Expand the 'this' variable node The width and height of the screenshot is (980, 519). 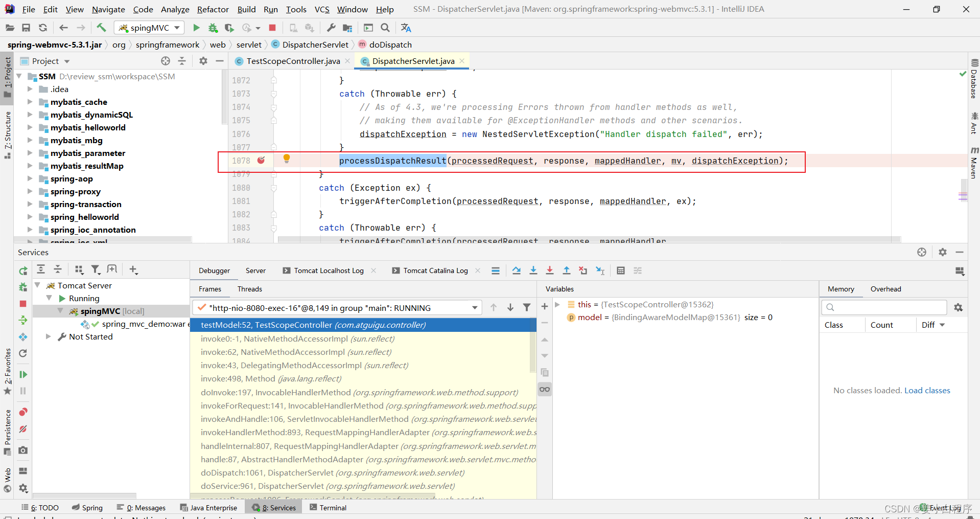558,304
